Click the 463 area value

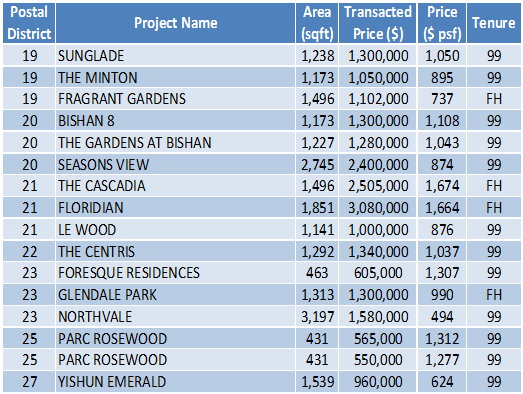coord(317,273)
